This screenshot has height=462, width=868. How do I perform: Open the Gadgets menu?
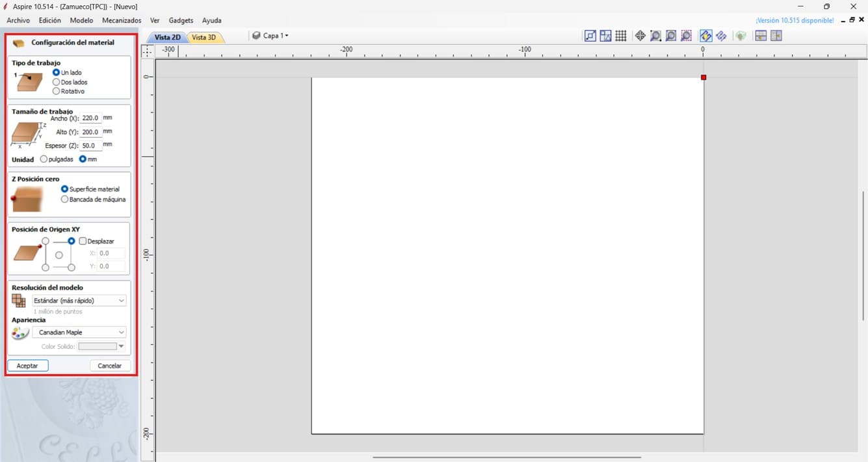181,21
